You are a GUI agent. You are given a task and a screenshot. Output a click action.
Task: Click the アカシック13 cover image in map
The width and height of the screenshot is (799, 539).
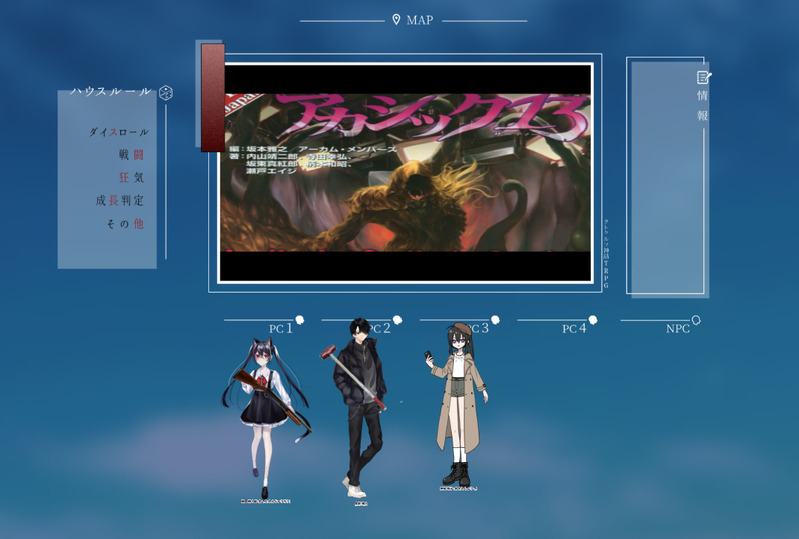coord(406,173)
